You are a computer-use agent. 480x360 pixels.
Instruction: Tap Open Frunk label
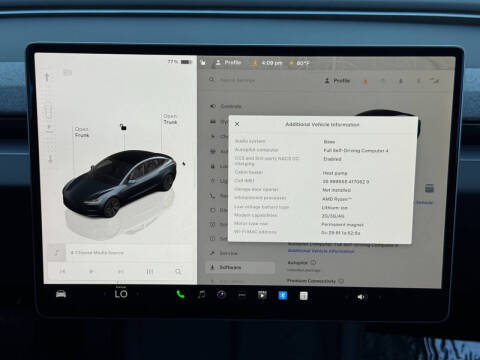pos(82,132)
